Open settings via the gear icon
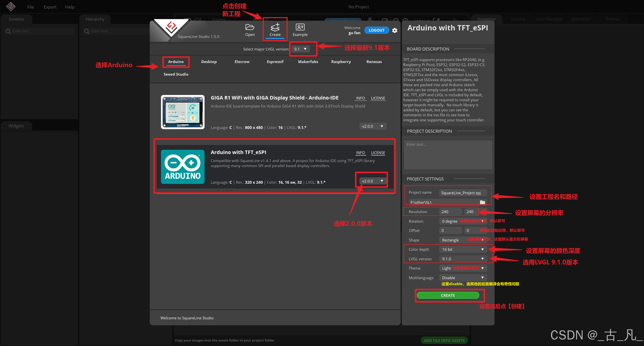Image resolution: width=644 pixels, height=346 pixels. [x=395, y=30]
